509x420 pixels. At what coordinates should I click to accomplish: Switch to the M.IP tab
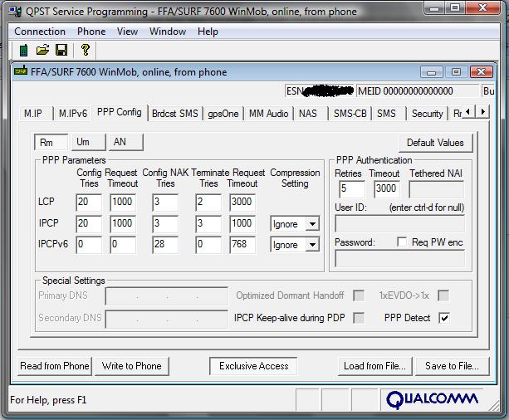(36, 113)
